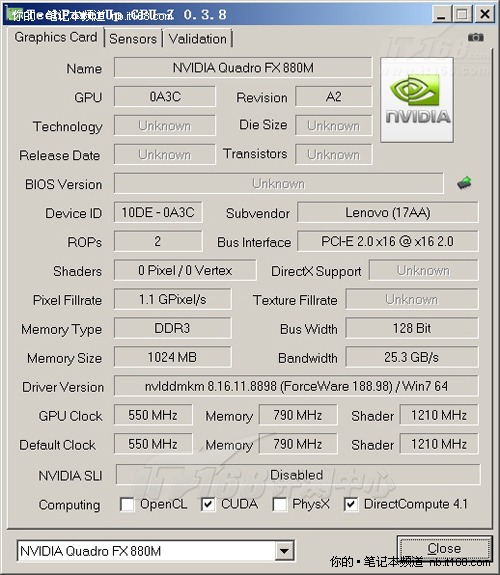
Task: Click the Revision field showing A2
Action: point(333,96)
